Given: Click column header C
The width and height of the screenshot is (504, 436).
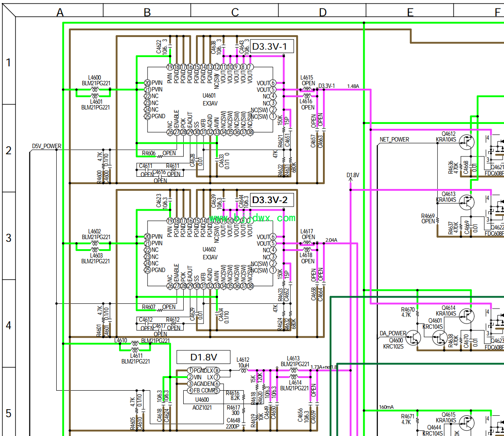Looking at the screenshot, I should [x=235, y=12].
